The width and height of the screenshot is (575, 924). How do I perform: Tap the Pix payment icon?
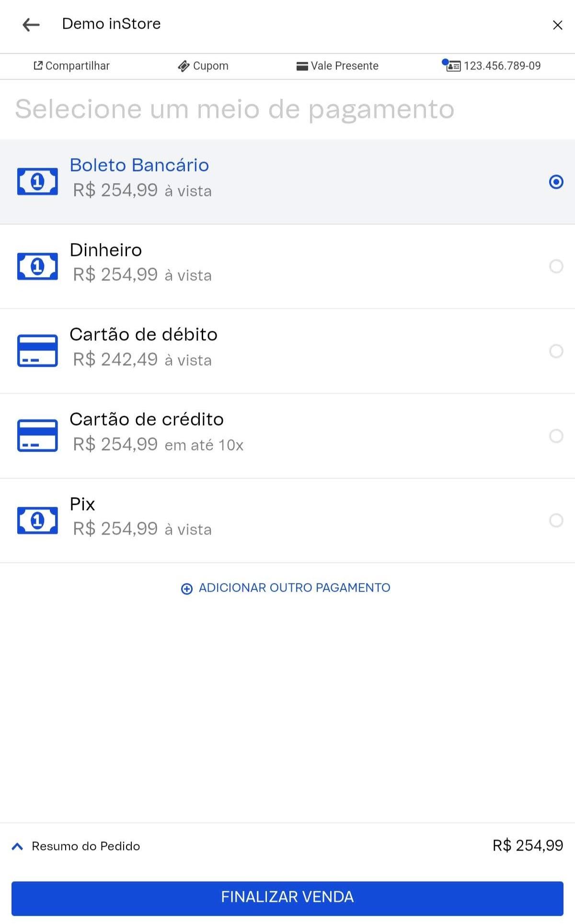pos(37,520)
